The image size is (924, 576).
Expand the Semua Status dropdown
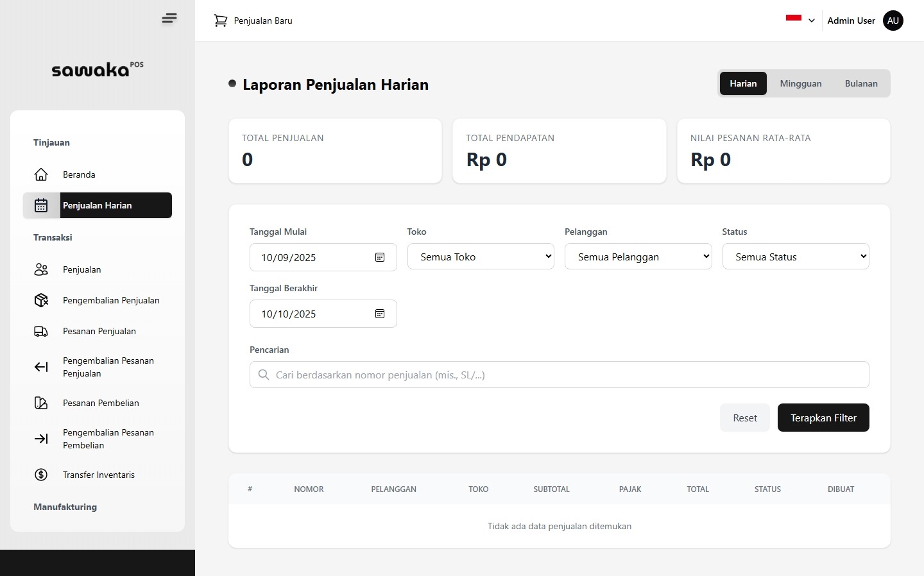pyautogui.click(x=795, y=257)
